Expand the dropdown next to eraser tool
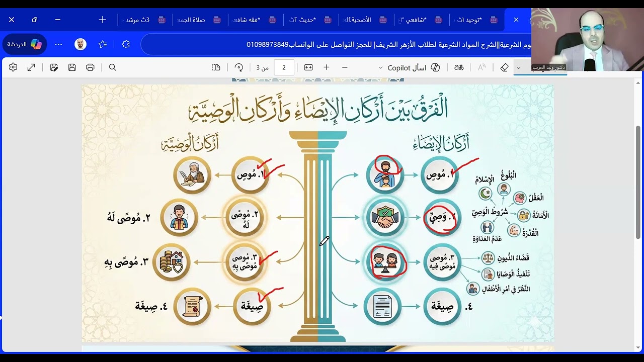 tap(518, 68)
